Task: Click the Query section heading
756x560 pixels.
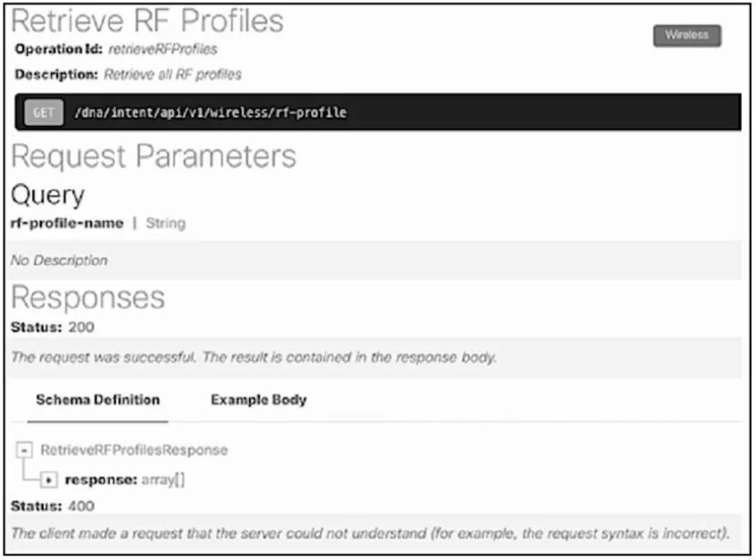Action: pos(48,196)
